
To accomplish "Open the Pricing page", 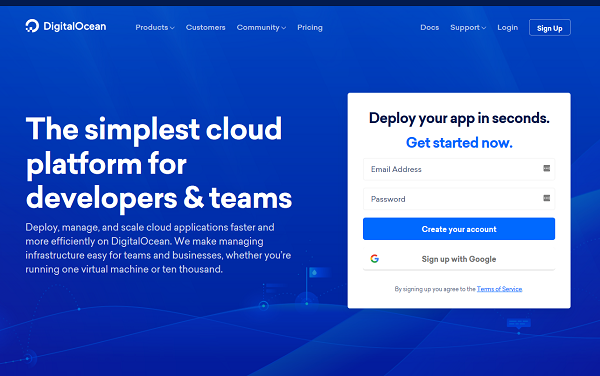I will click(x=310, y=28).
